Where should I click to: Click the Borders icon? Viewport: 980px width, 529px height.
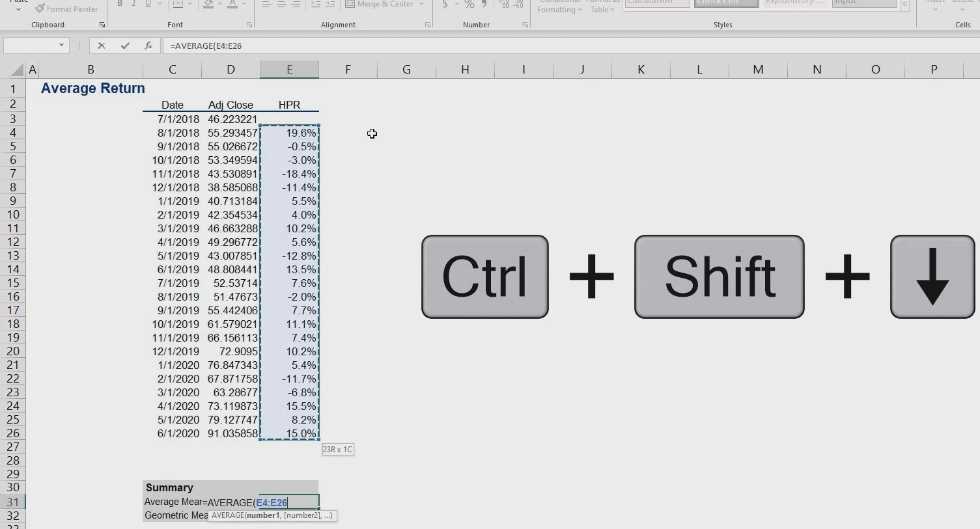[x=178, y=4]
